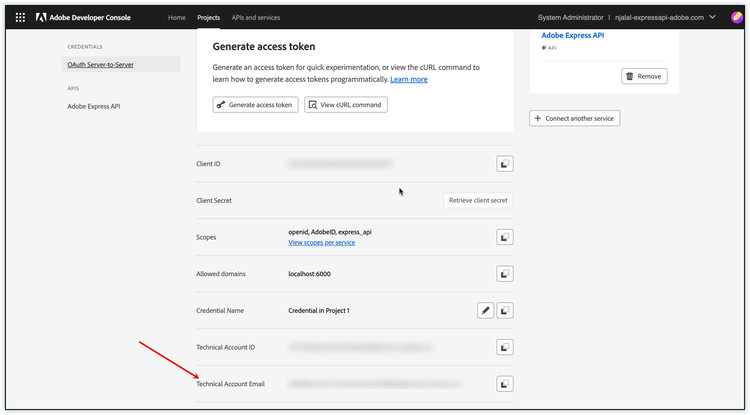Screen dimensions: 750x415
Task: Copy the Technical Account ID
Action: click(x=505, y=347)
